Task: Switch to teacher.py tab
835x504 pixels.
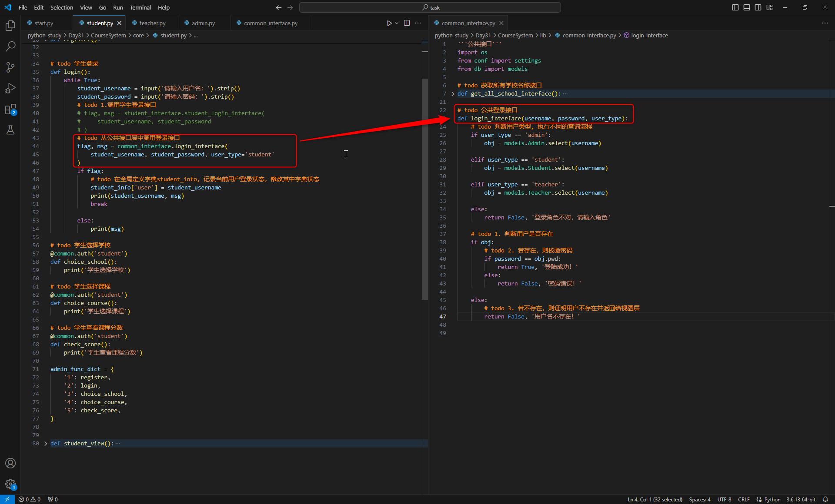Action: pos(152,23)
